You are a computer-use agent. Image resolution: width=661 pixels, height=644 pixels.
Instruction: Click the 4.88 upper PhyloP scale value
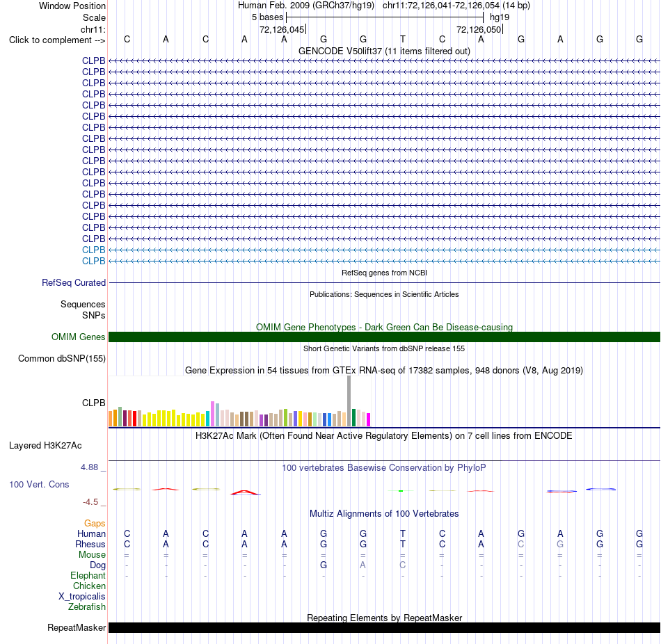point(89,467)
